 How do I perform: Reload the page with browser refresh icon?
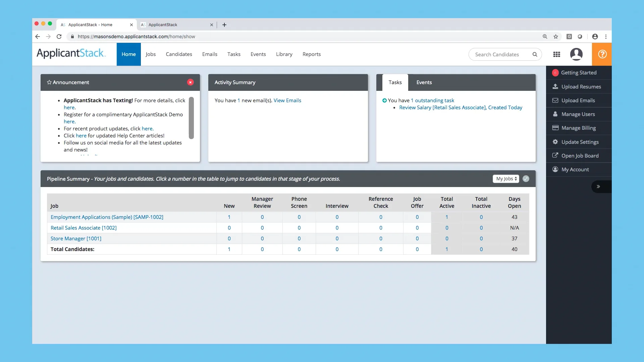[59, 37]
